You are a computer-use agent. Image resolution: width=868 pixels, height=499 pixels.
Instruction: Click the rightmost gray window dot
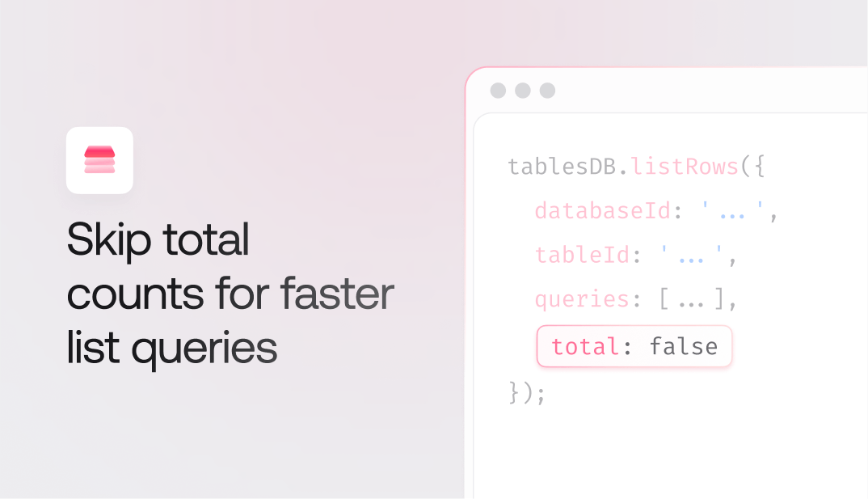point(547,91)
